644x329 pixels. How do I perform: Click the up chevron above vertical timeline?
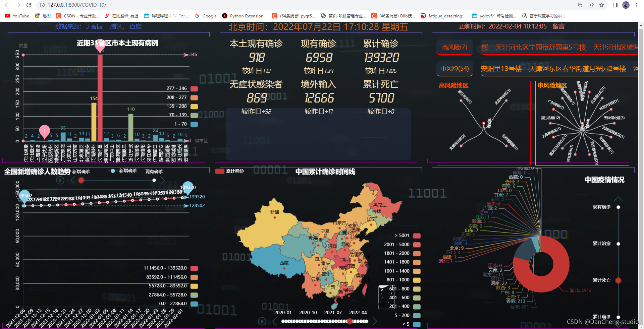pyautogui.click(x=618, y=199)
